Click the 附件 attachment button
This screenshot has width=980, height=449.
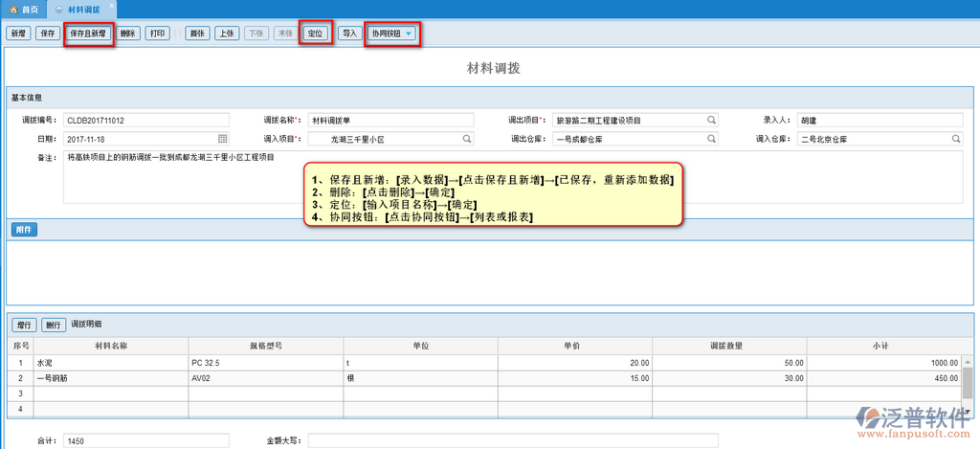pos(24,230)
